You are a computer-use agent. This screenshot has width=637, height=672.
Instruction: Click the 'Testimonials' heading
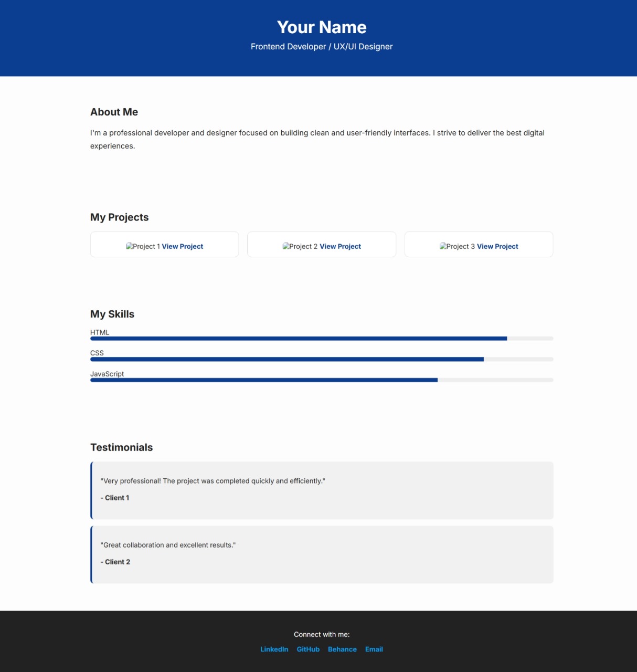coord(121,447)
